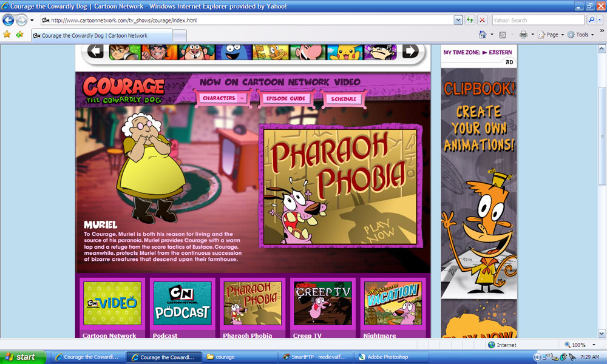Click the Print icon

pyautogui.click(x=523, y=35)
